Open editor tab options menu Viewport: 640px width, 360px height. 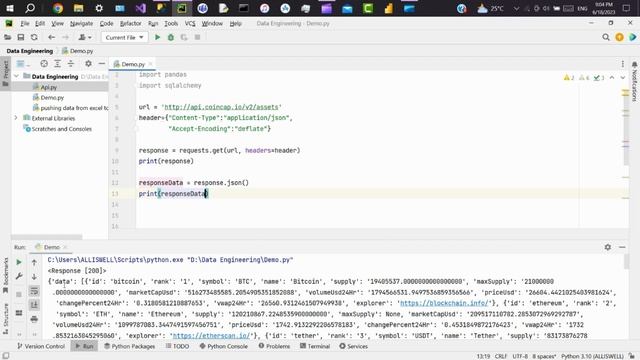coord(623,64)
